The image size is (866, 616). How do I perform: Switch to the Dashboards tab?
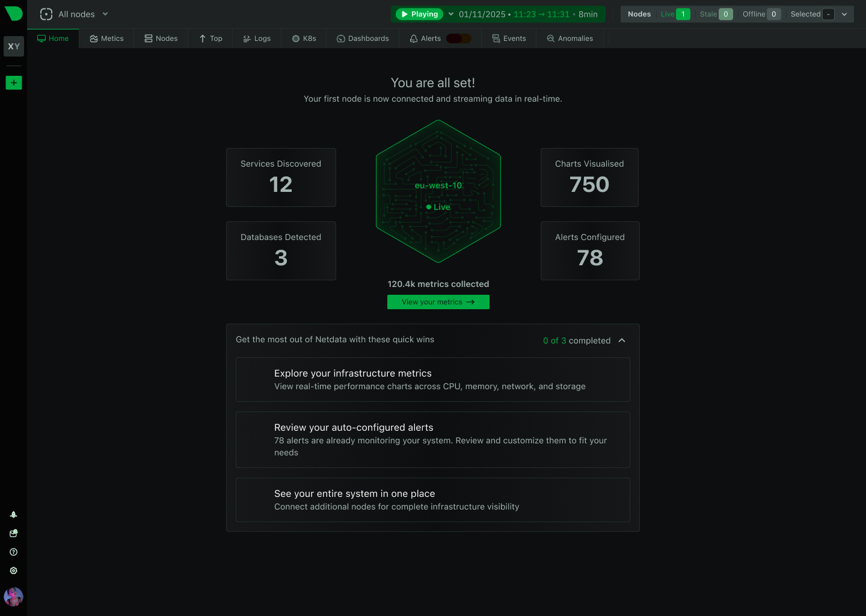pos(363,38)
